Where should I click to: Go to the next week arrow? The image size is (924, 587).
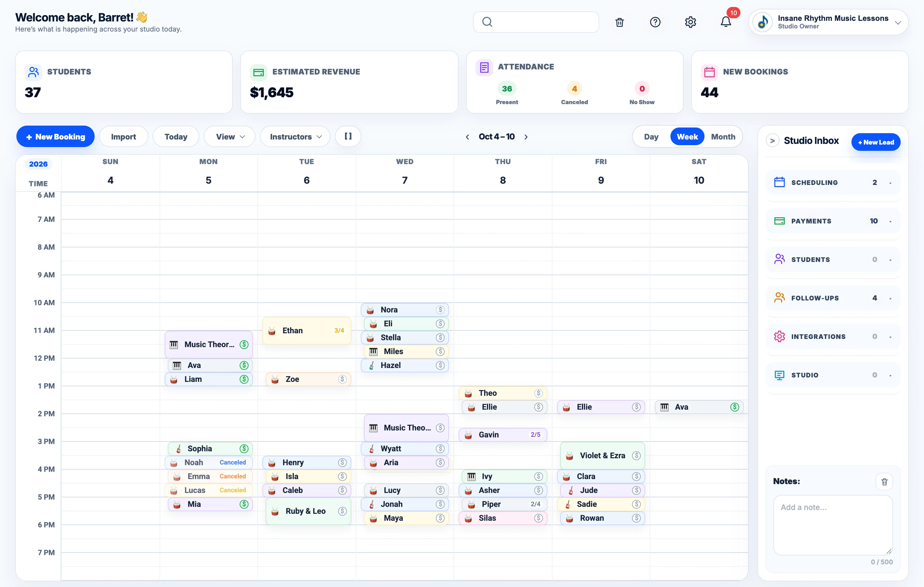526,137
